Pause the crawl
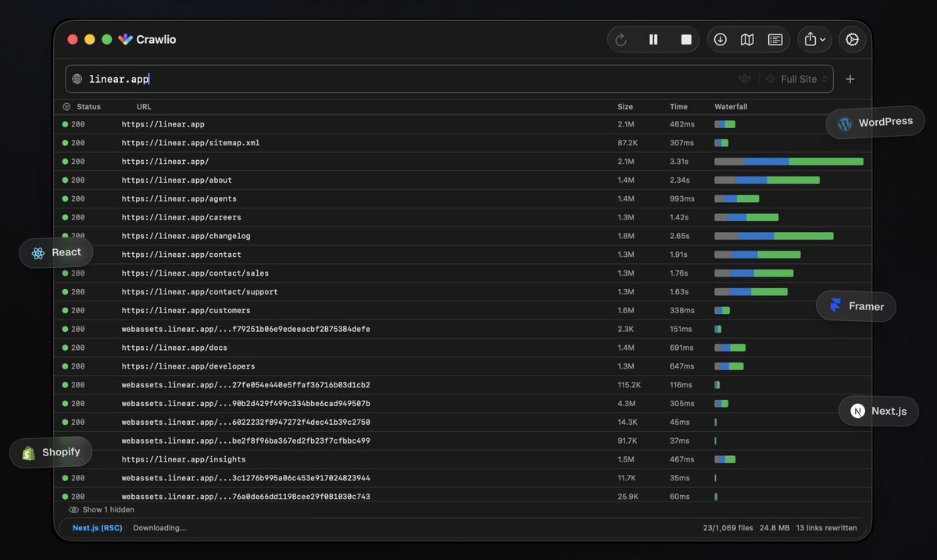937x560 pixels. tap(653, 39)
